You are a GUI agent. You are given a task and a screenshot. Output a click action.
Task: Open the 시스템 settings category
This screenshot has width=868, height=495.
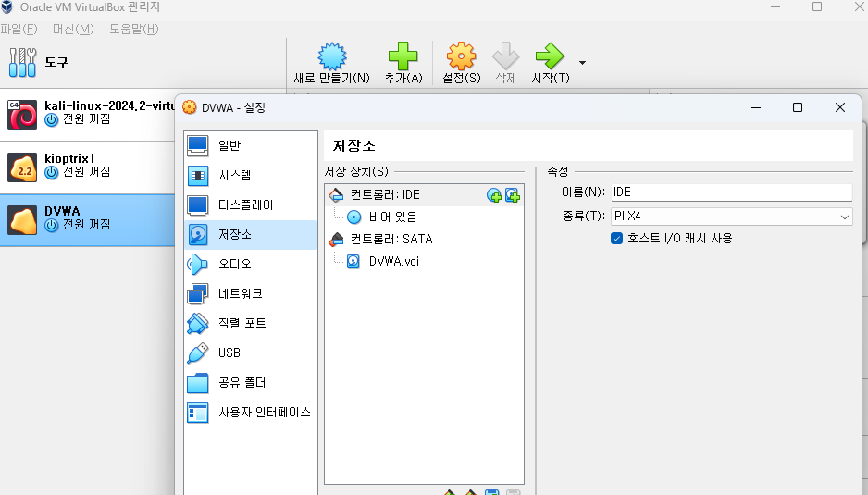[x=251, y=176]
